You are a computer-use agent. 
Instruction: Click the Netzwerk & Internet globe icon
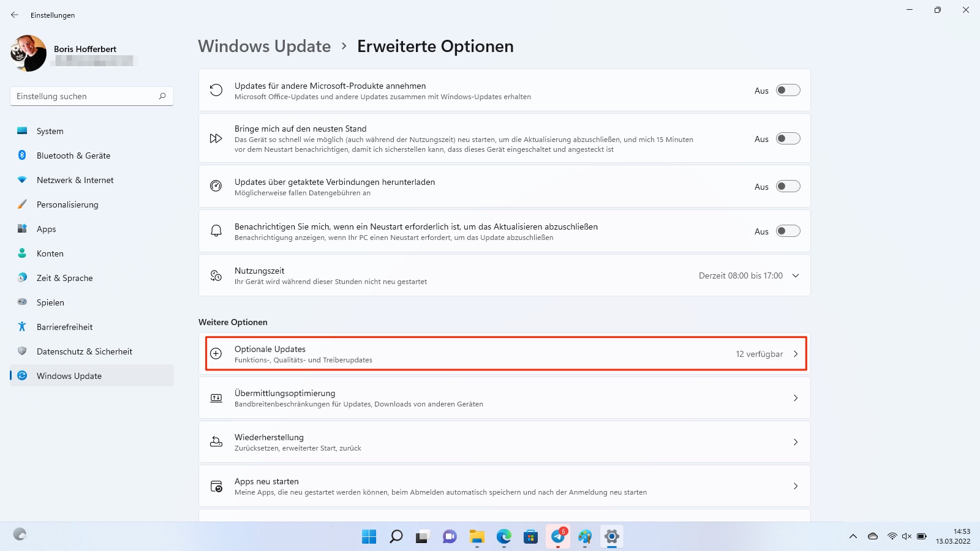22,179
